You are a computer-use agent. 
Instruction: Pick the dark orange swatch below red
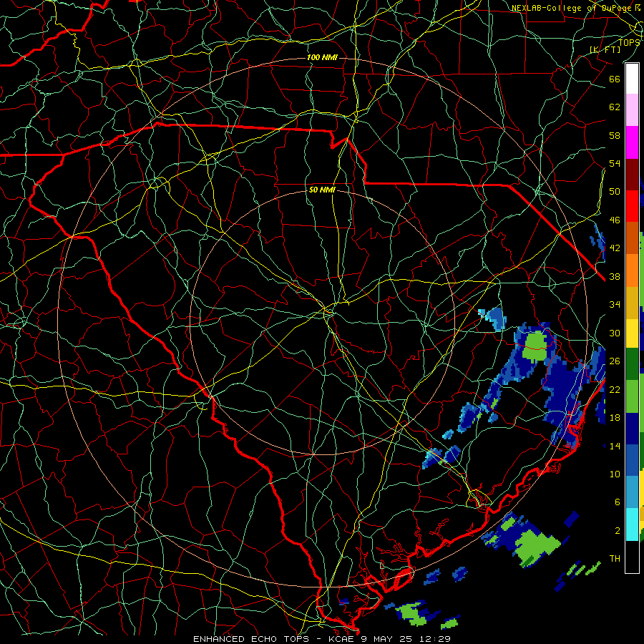(632, 238)
